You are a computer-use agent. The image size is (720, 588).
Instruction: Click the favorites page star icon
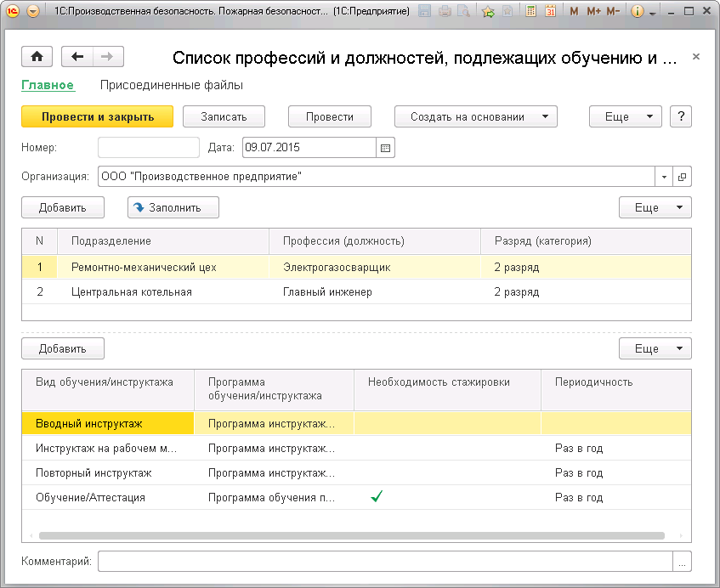507,11
